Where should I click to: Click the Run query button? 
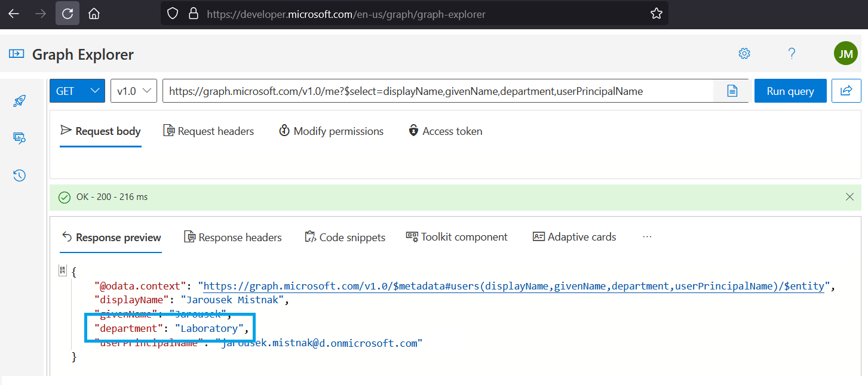click(790, 91)
